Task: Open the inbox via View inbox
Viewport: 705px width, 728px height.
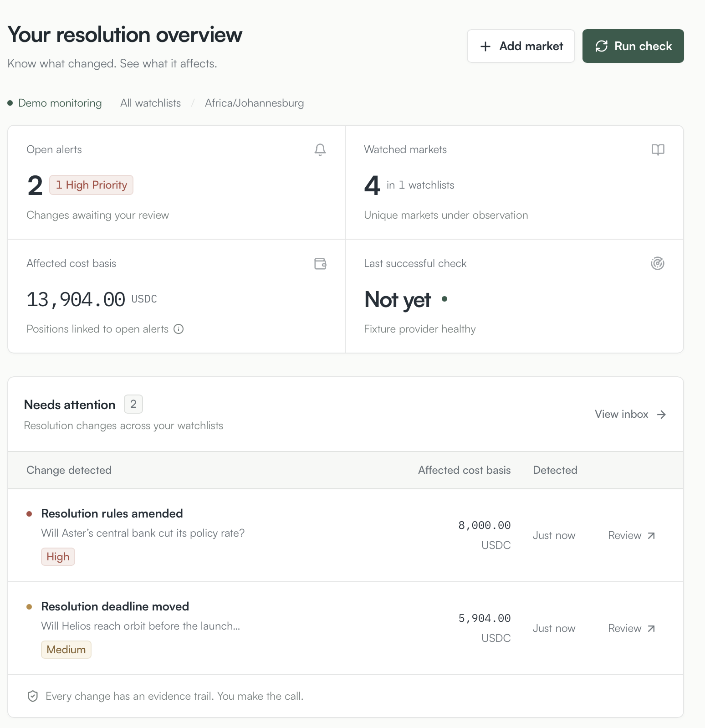Action: pos(630,414)
